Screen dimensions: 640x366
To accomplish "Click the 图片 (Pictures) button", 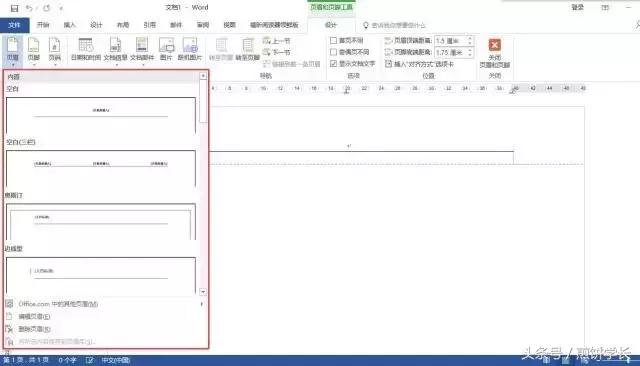I will (166, 50).
